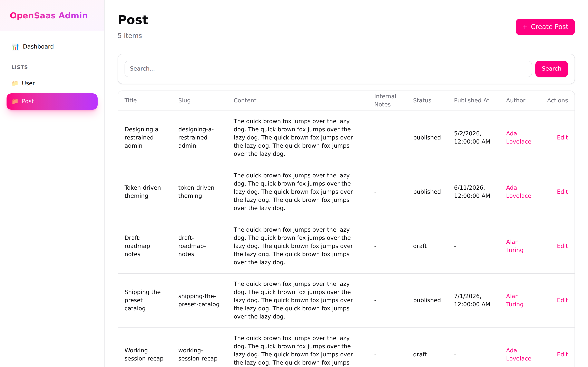
Task: Edit the Working session recap post
Action: pyautogui.click(x=562, y=355)
